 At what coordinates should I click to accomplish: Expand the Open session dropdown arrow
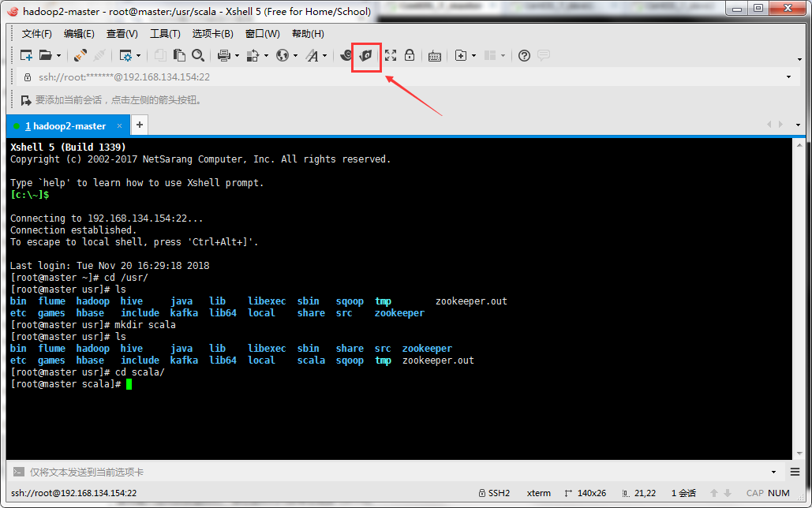tap(59, 56)
